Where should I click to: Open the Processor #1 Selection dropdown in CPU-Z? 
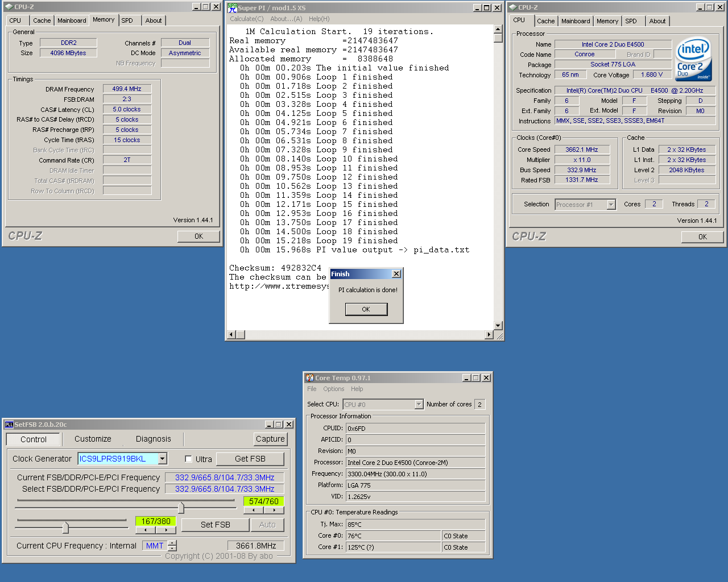point(611,205)
